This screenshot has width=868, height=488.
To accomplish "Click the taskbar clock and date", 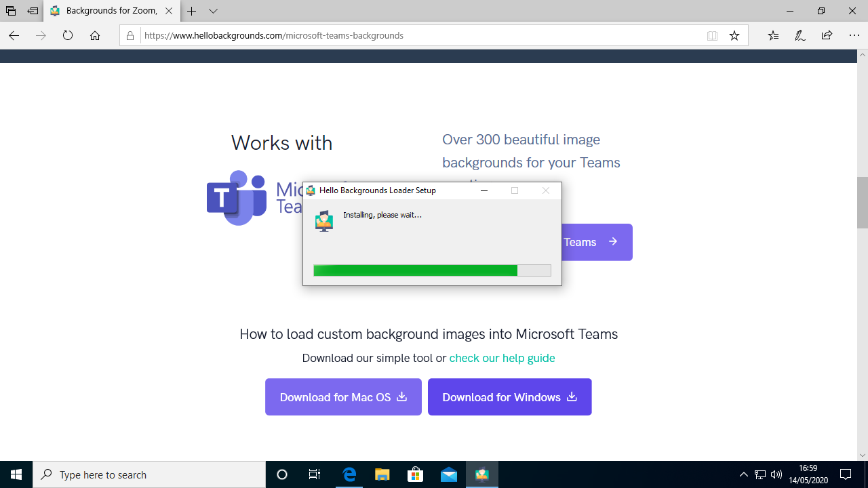I will (808, 474).
